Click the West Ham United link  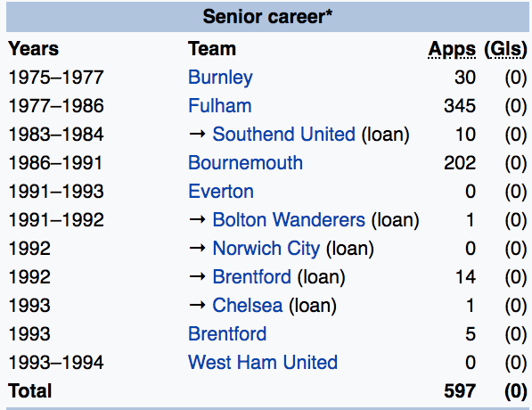263,362
